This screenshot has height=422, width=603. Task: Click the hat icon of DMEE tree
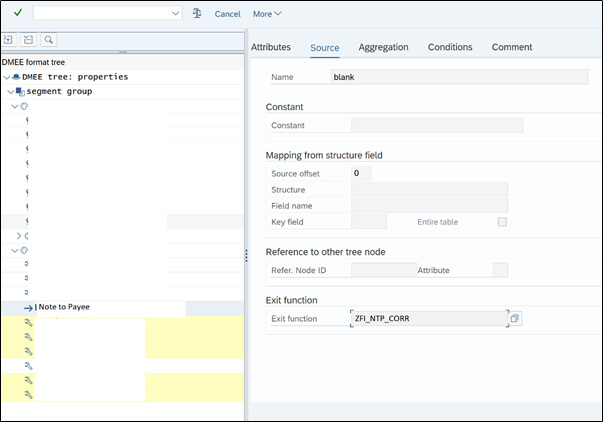16,77
